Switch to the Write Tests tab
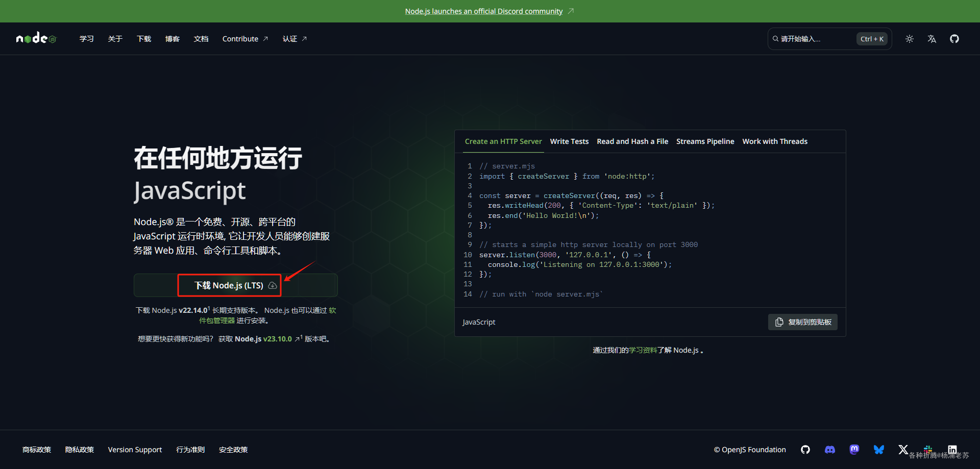Screen dimensions: 980x469 [x=569, y=141]
